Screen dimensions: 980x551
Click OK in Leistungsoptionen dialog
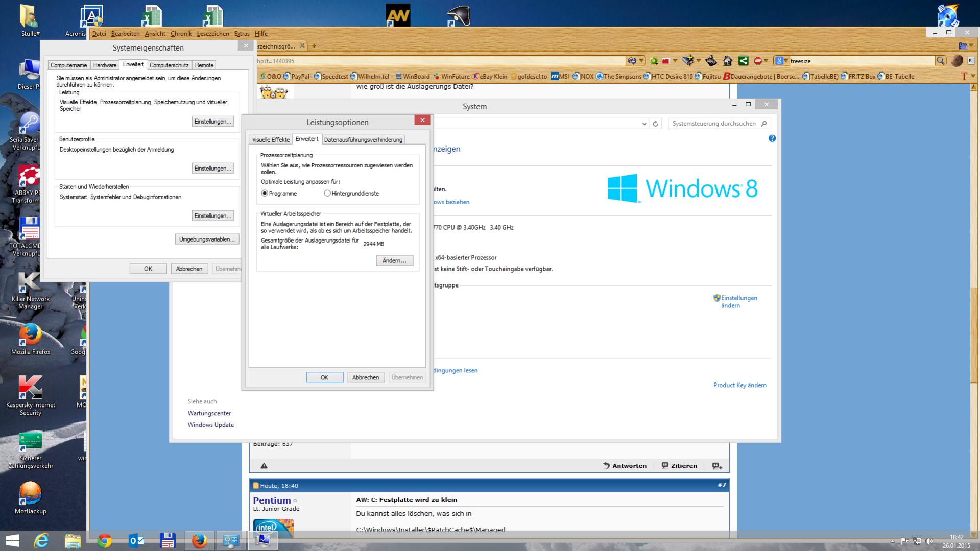(324, 377)
